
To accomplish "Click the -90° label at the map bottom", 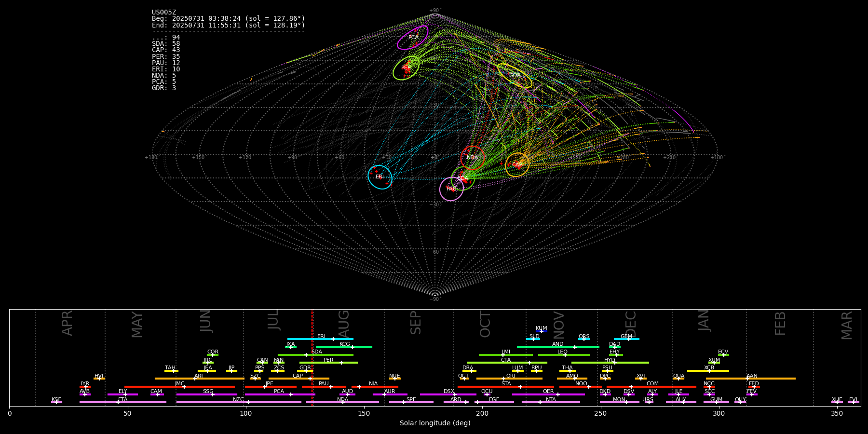I will tap(435, 299).
